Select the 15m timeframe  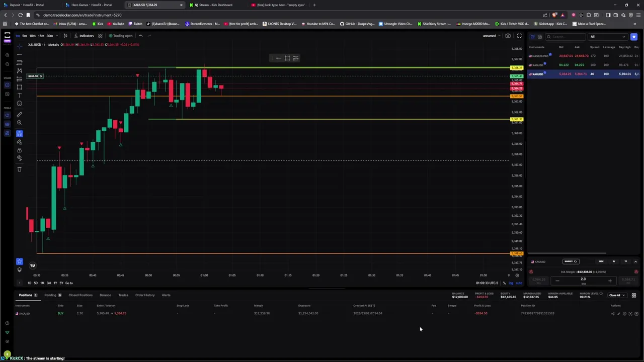click(41, 36)
